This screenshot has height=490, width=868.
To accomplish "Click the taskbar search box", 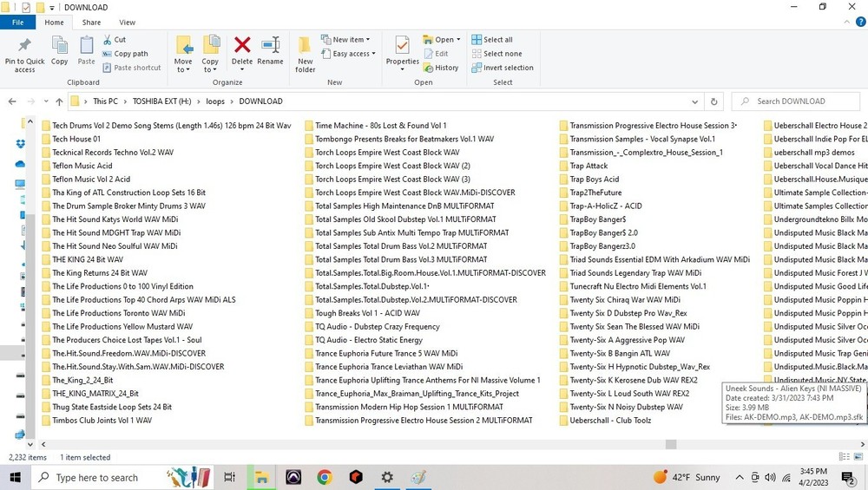I will 123,477.
